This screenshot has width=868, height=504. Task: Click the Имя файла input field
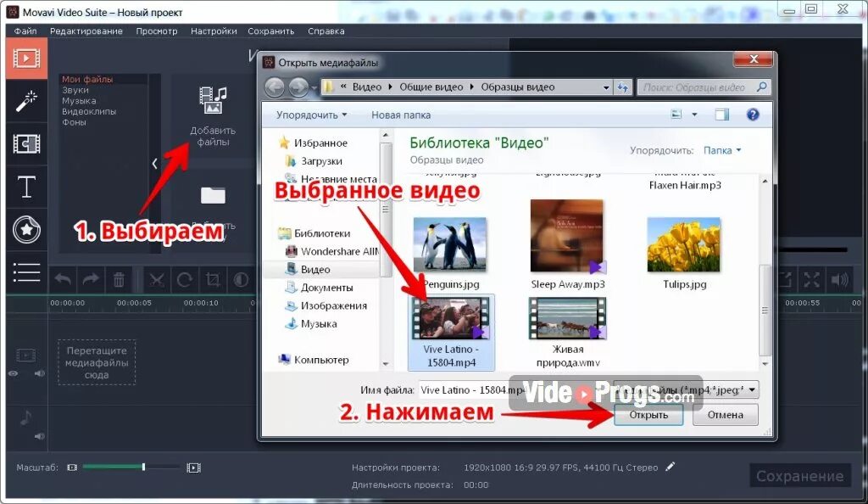515,390
